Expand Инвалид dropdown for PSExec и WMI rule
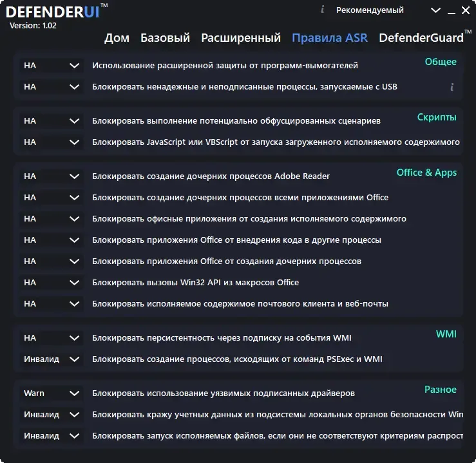The height and width of the screenshot is (463, 476). click(52, 359)
